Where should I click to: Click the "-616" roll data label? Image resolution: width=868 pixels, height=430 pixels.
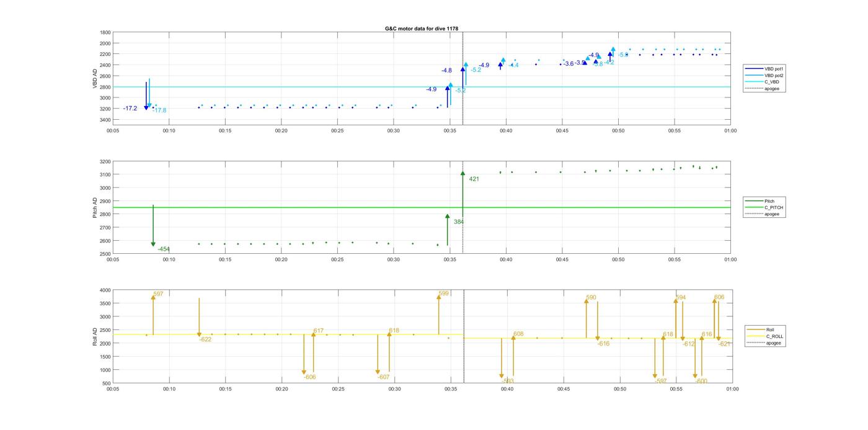(603, 344)
